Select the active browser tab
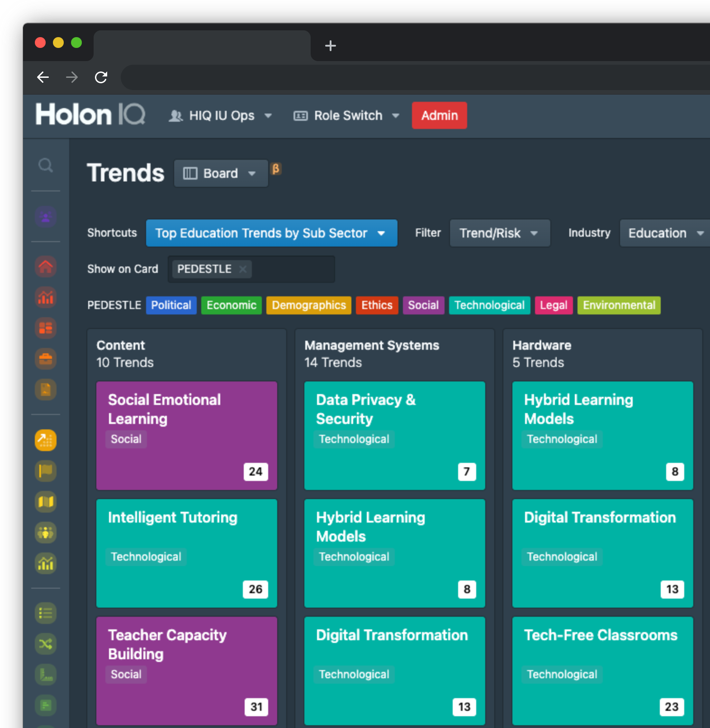 pyautogui.click(x=202, y=46)
